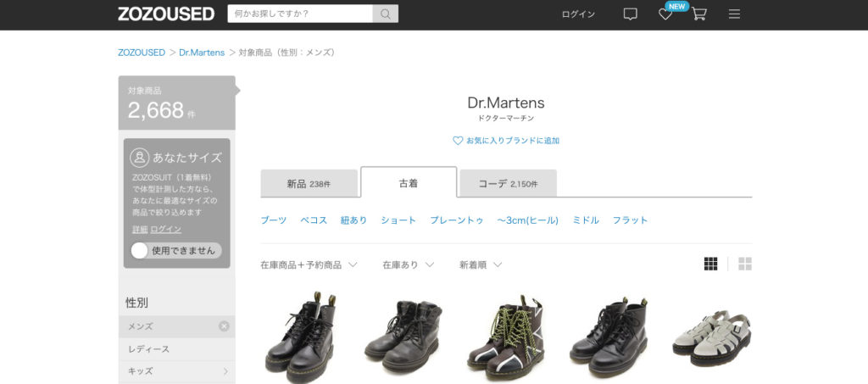Click the search magnifier button

coord(386,14)
